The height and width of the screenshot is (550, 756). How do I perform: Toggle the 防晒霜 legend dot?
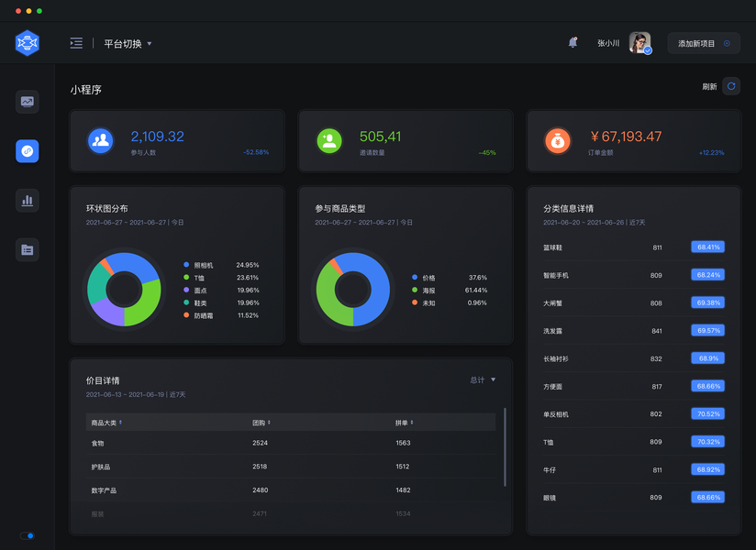(186, 315)
